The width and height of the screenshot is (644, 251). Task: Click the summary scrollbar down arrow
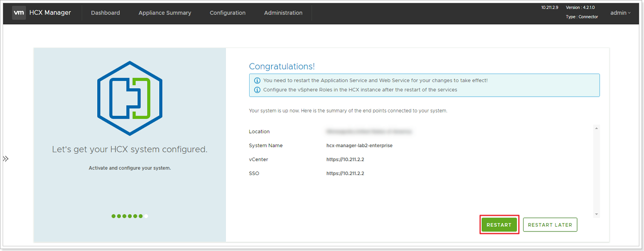coord(596,214)
